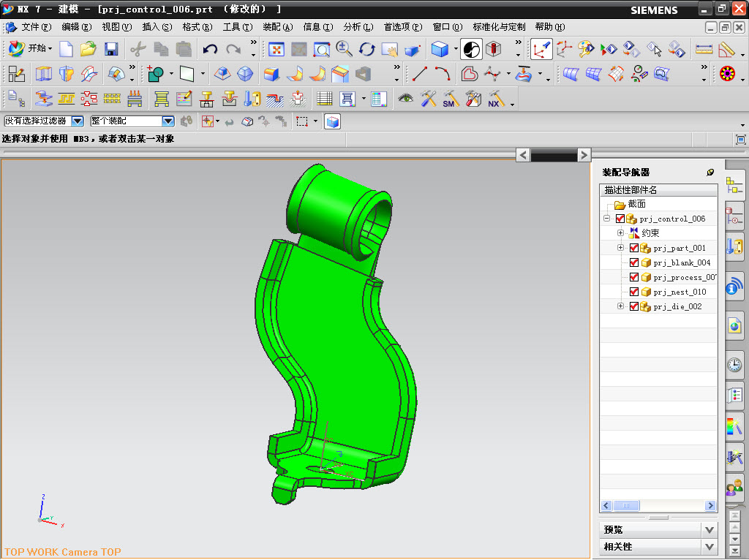
Task: Uncheck the prj_nest_010 checkbox
Action: pyautogui.click(x=634, y=292)
